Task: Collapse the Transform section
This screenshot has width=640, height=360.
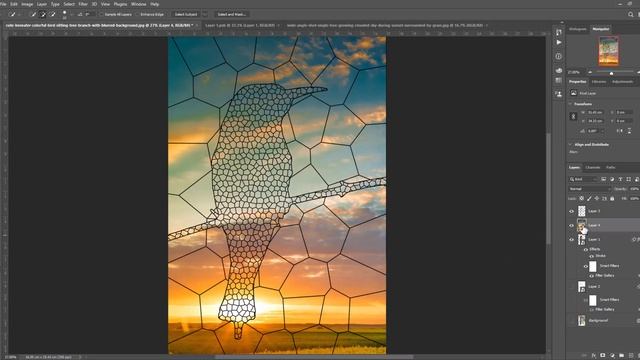Action: click(570, 104)
